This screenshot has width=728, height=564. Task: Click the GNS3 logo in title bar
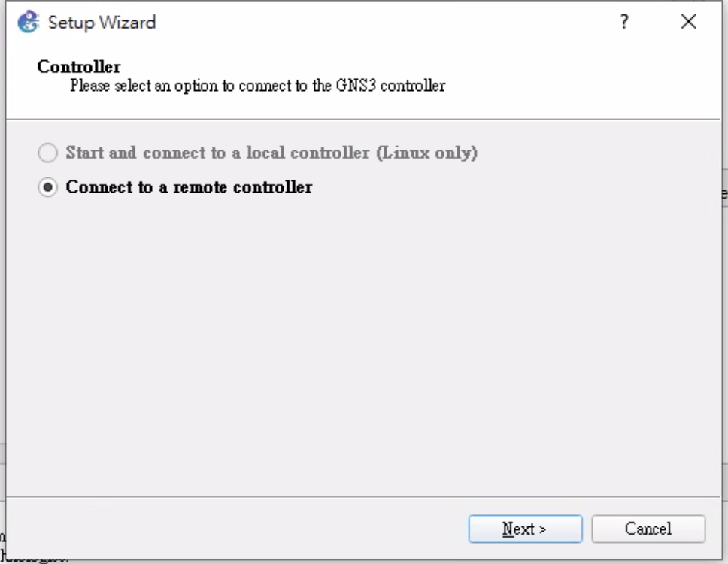pos(28,22)
